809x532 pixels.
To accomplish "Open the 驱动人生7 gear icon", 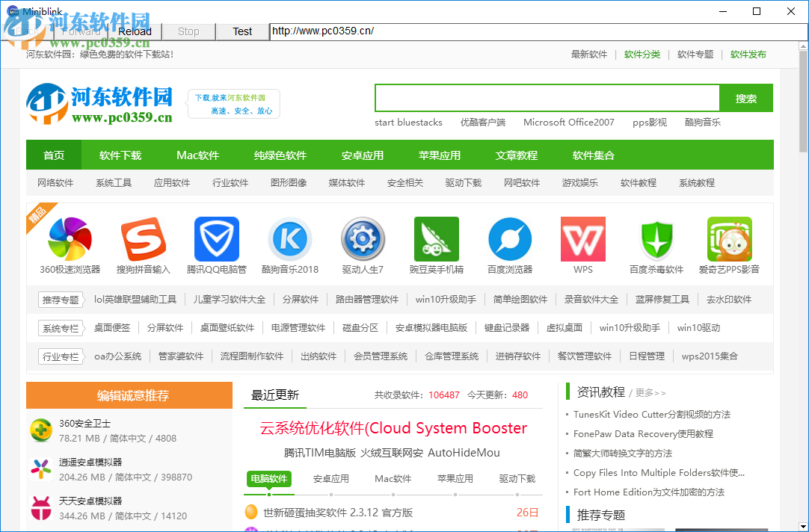I will click(x=363, y=238).
